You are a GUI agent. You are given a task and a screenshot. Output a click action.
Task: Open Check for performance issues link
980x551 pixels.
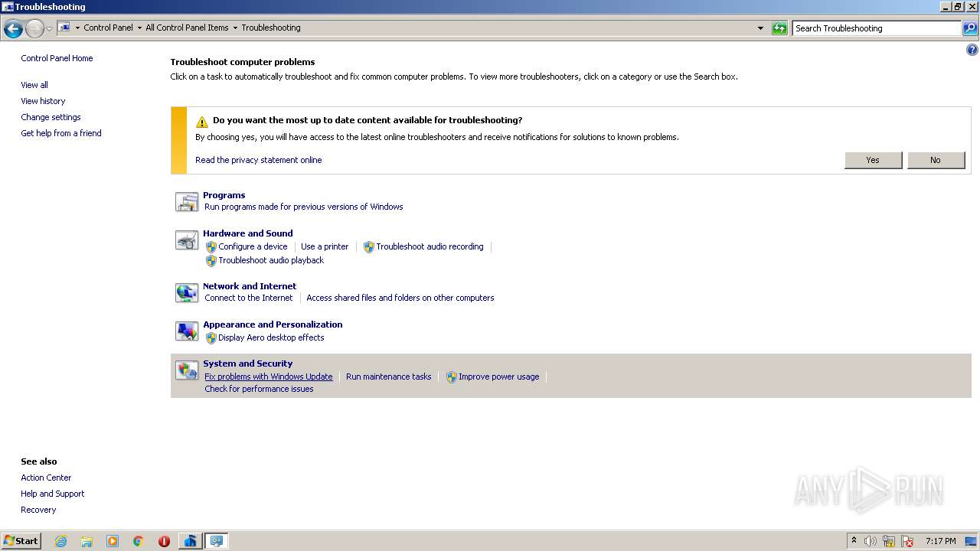(x=259, y=389)
